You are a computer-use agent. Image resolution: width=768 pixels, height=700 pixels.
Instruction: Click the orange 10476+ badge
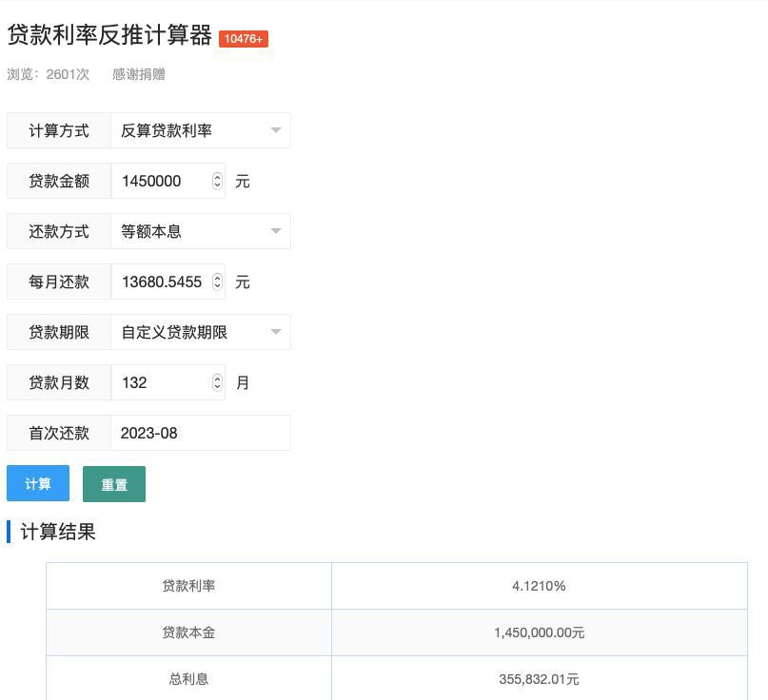(244, 38)
